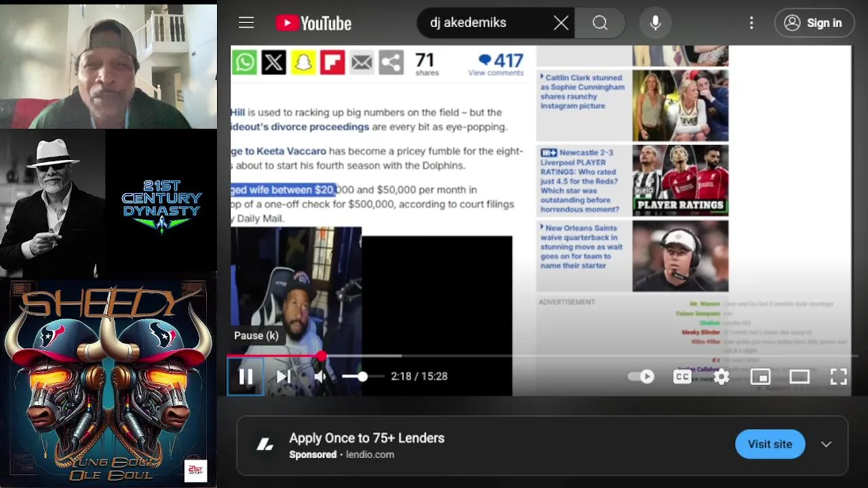Click the Lendio ad logo icon

[x=265, y=445]
